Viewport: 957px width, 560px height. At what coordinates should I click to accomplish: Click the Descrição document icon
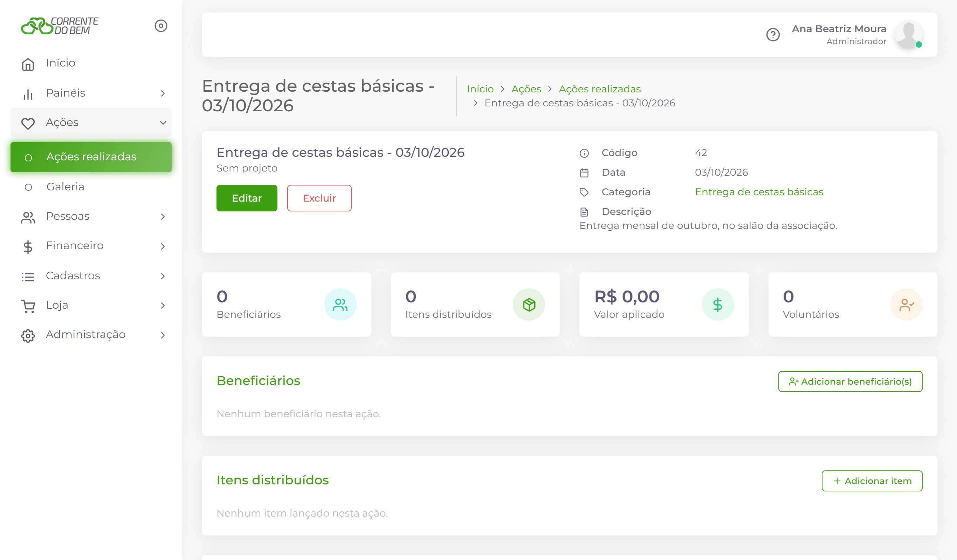(x=584, y=212)
